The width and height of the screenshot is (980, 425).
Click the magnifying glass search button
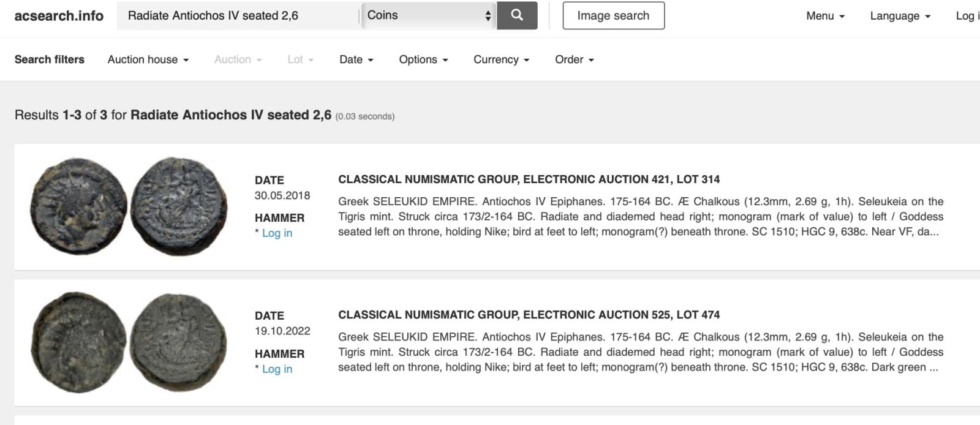(517, 15)
